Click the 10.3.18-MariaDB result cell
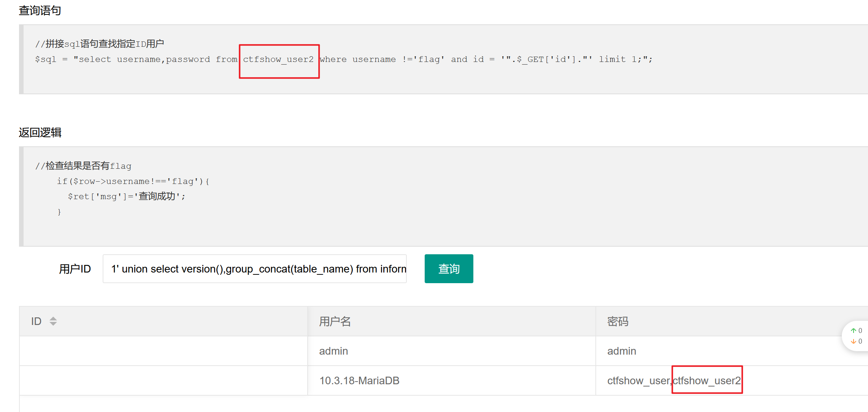The width and height of the screenshot is (868, 412). click(x=359, y=380)
